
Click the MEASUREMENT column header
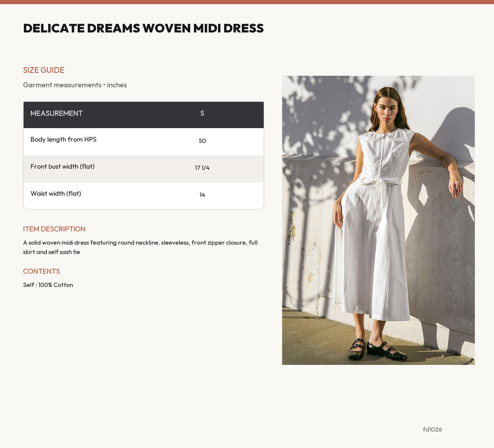[56, 113]
